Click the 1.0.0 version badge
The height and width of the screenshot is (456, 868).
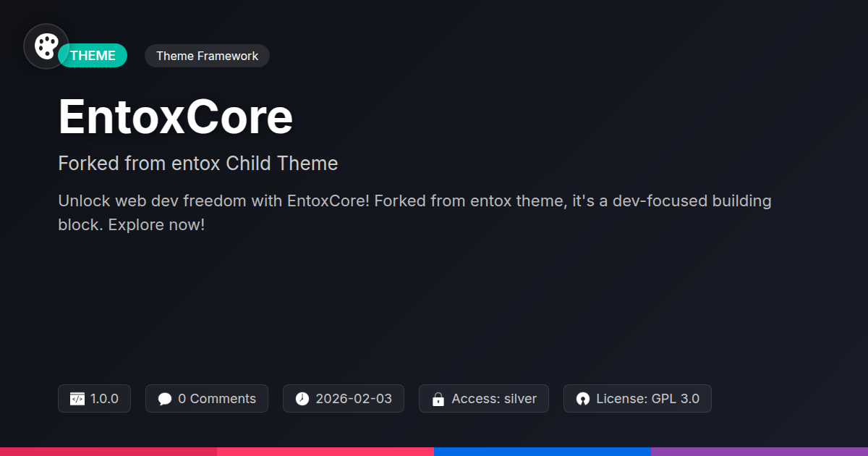pyautogui.click(x=94, y=399)
